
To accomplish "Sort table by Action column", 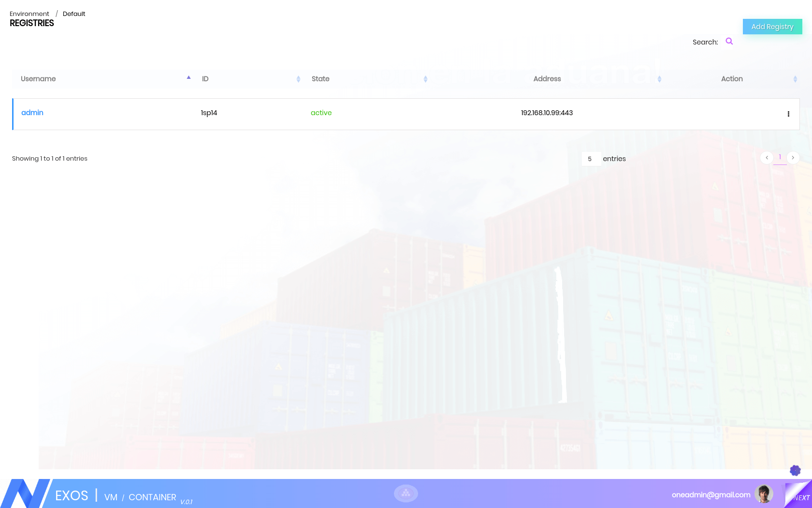I will pyautogui.click(x=732, y=79).
